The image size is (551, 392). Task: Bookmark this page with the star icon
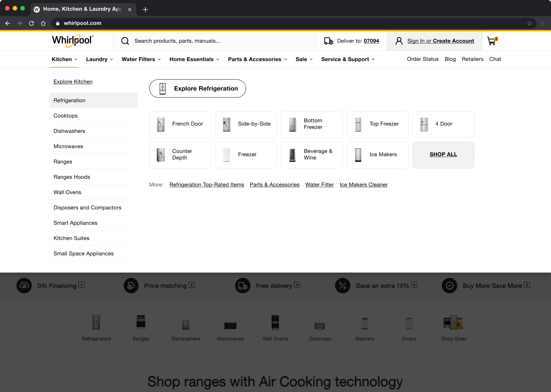pyautogui.click(x=530, y=23)
